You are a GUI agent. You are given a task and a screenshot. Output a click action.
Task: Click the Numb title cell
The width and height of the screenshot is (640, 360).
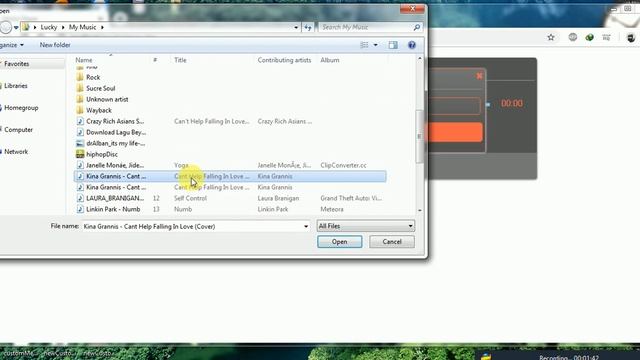[x=183, y=209]
